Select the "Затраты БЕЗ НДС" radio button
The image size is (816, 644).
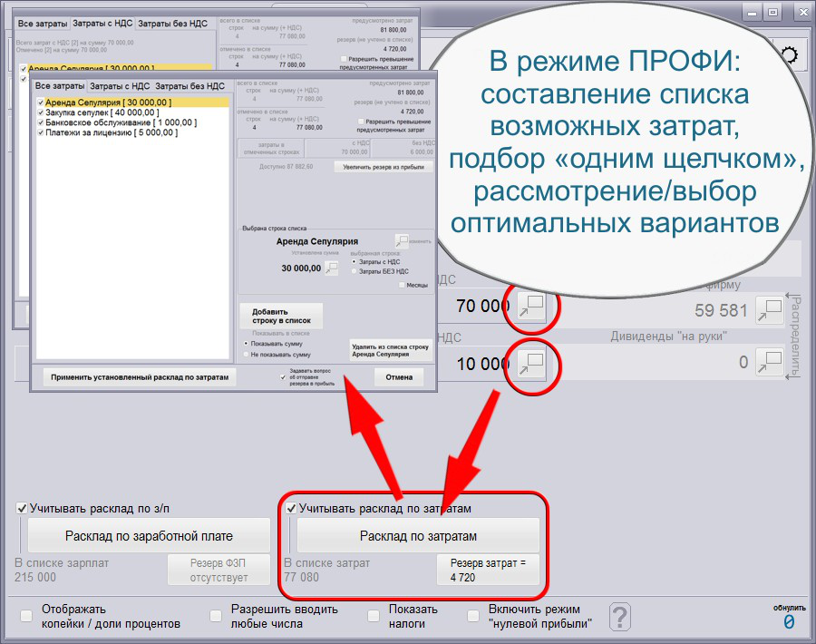pyautogui.click(x=355, y=271)
